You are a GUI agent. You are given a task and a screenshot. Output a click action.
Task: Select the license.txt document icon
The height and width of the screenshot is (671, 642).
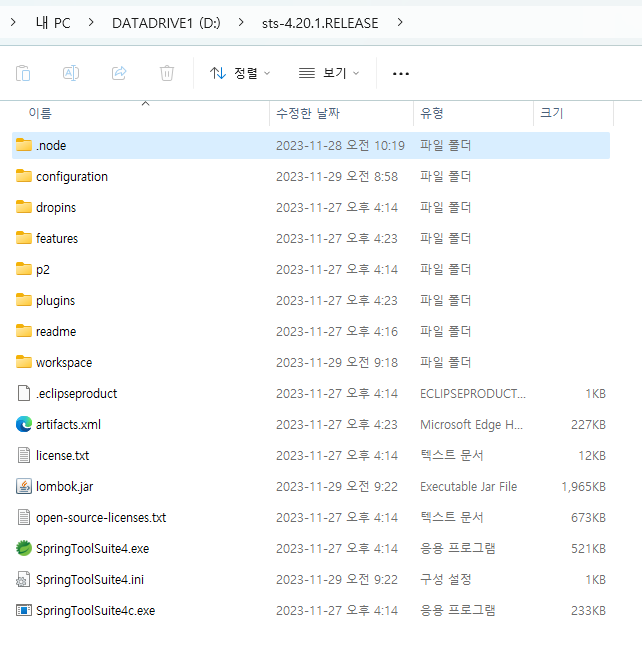tap(24, 455)
